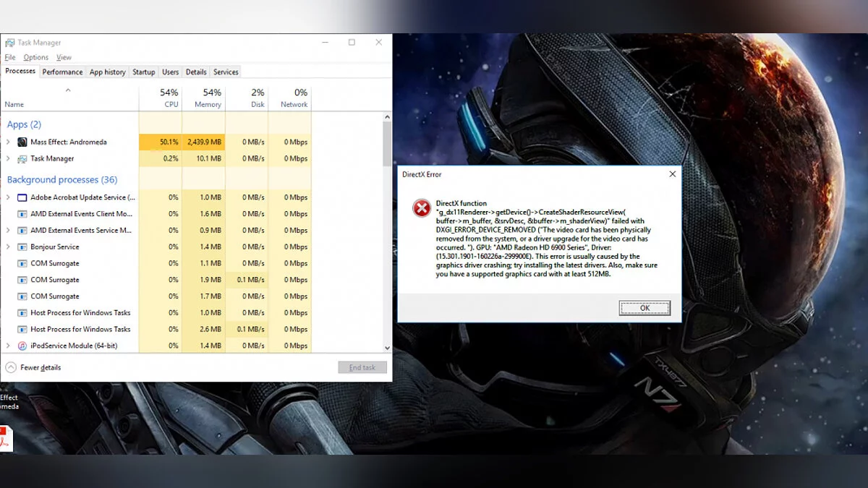The image size is (868, 488).
Task: Click the Task Manager title bar icon
Action: (10, 43)
